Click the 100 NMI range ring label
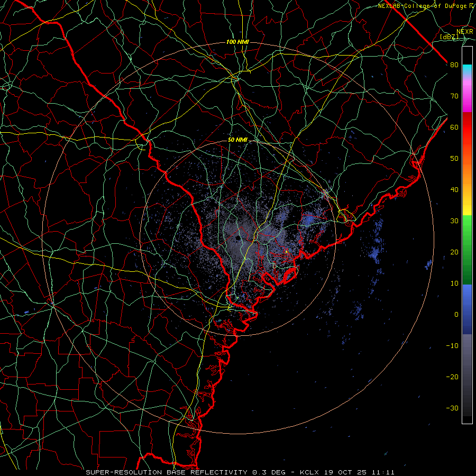 pos(237,42)
